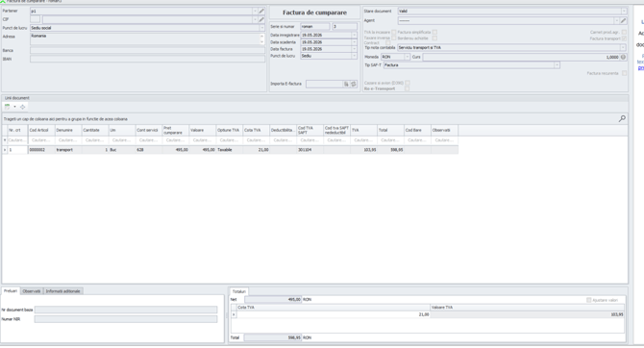Select the transport cell in line 1
Viewport: 644px width, 348px height.
[68, 150]
